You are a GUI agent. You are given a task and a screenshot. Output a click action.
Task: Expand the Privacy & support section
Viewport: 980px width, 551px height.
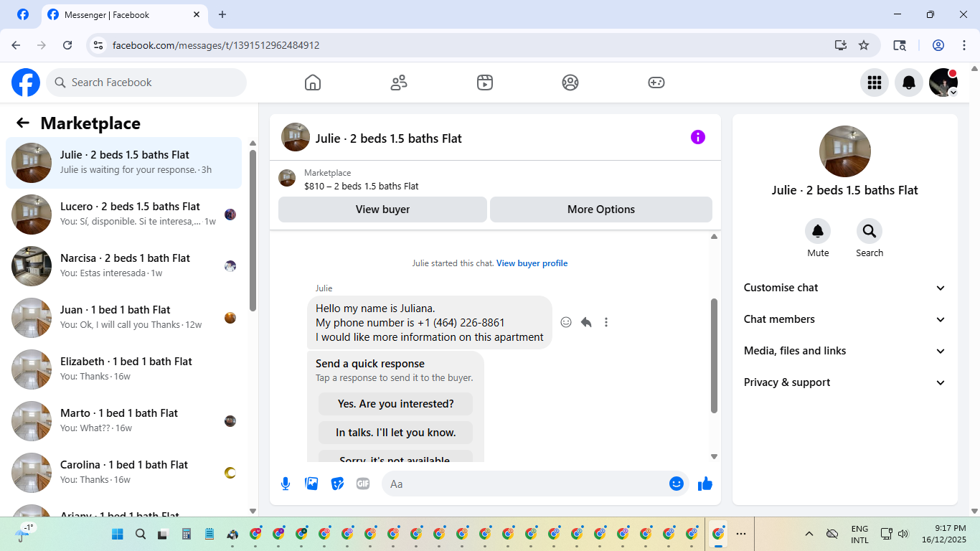coord(845,382)
